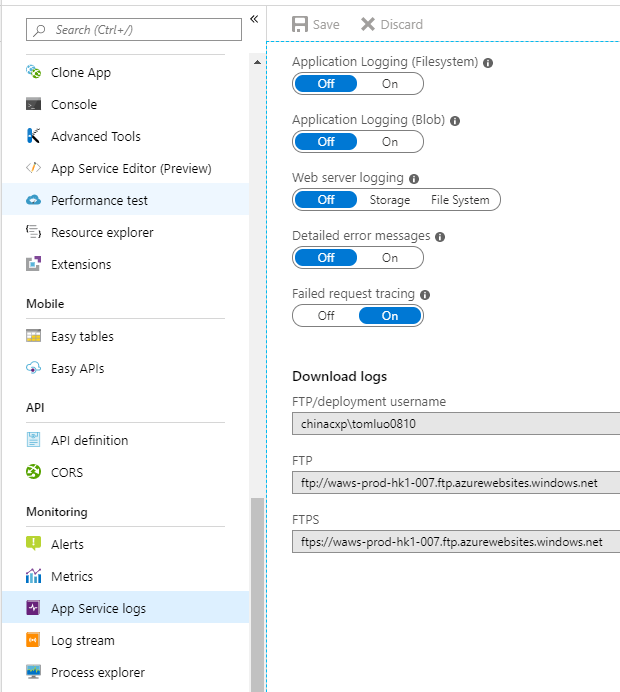
Task: Click the info icon beside Failed request tracing
Action: pyautogui.click(x=425, y=295)
